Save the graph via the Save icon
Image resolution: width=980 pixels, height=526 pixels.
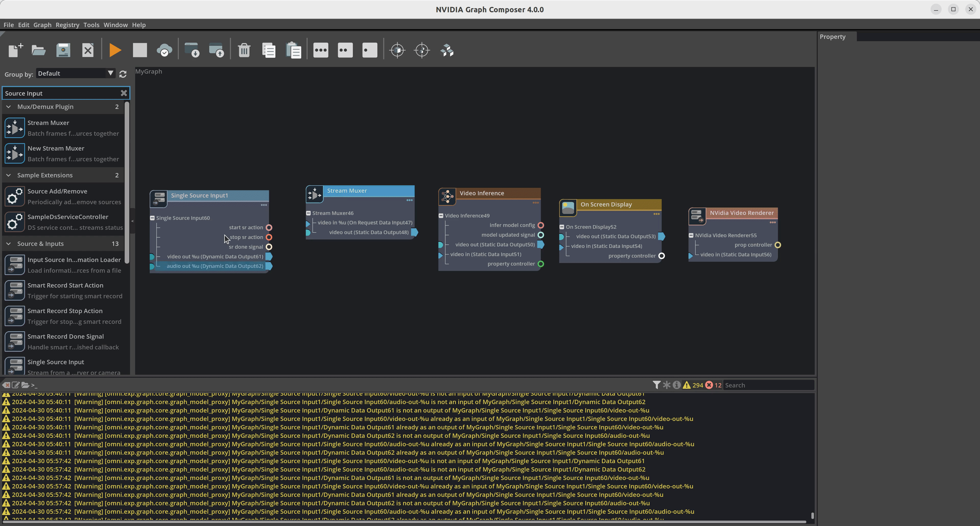[63, 50]
